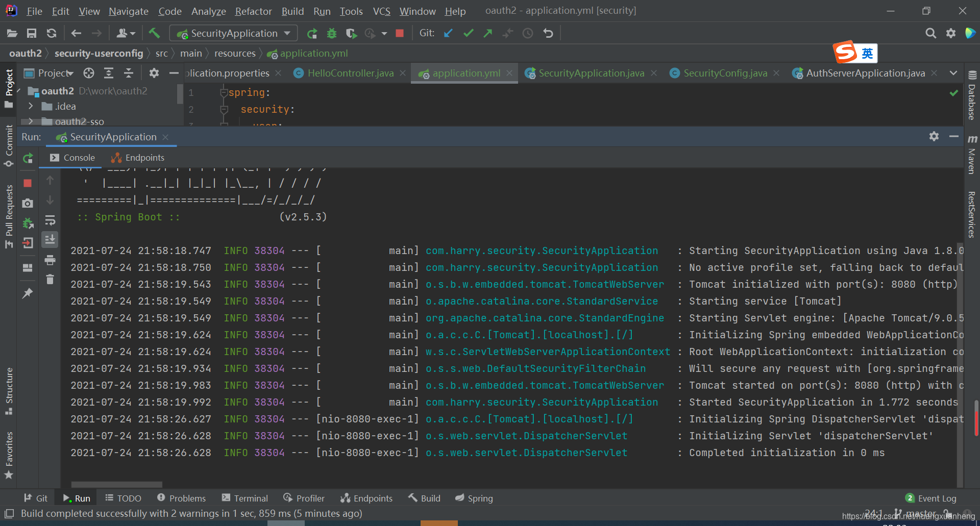Collapse spring: block fold marker
Screen dimensions: 980x526
point(224,92)
